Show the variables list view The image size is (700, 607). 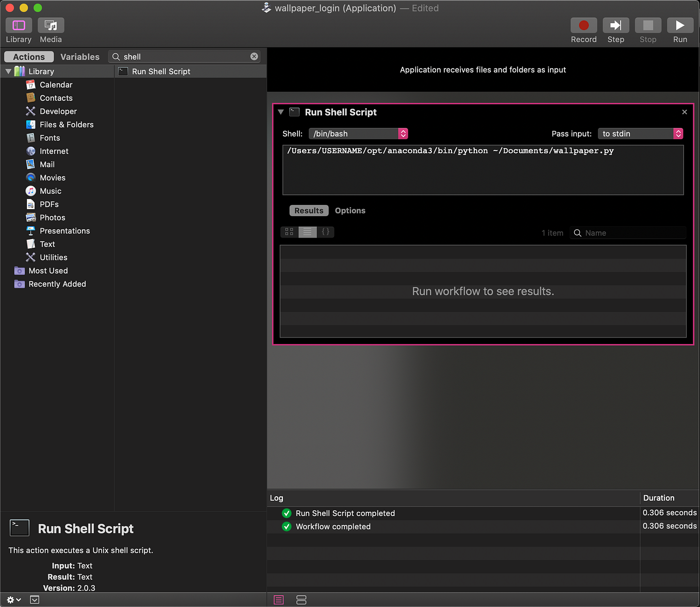(x=302, y=600)
